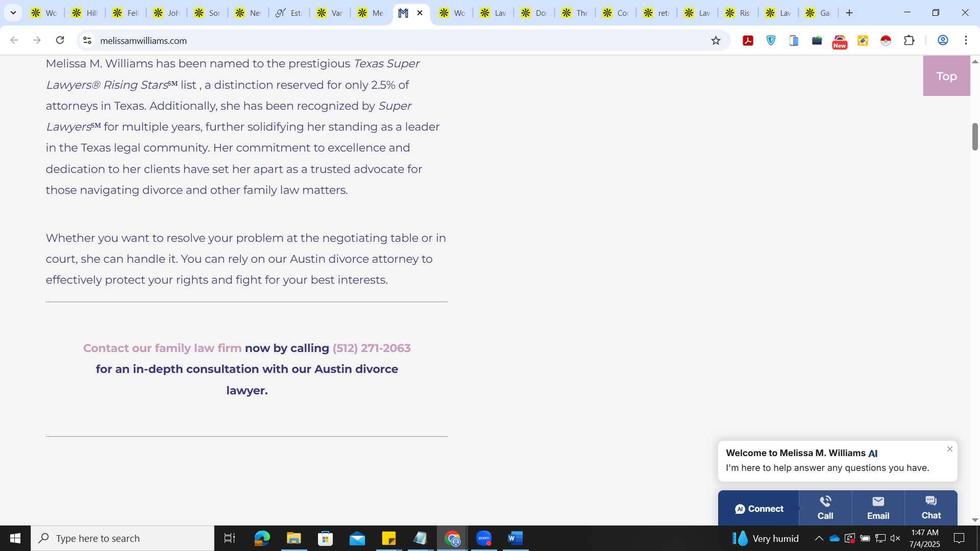Open Chrome's three-dot menu
This screenshot has width=980, height=551.
966,40
